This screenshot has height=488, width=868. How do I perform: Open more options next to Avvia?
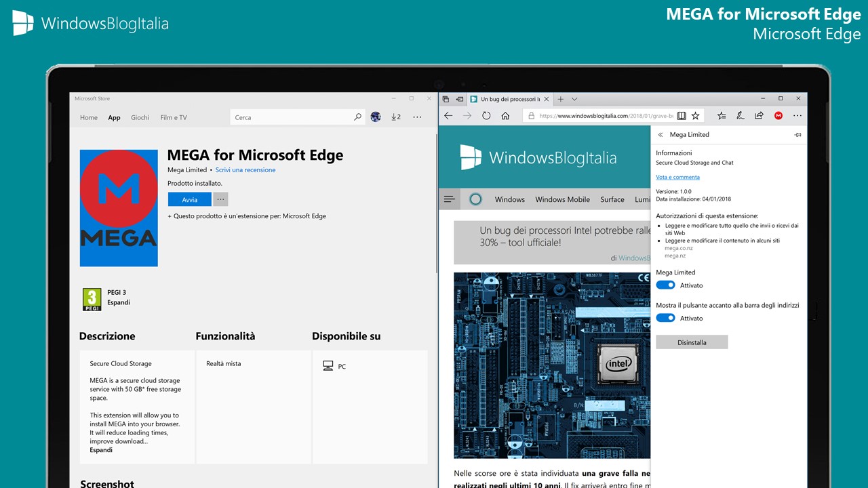pos(220,199)
